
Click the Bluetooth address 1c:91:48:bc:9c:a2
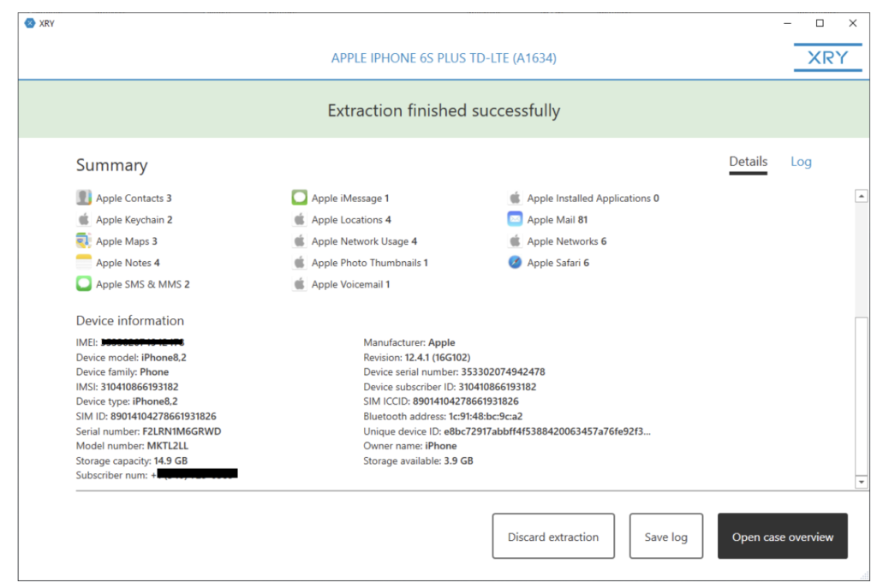click(x=443, y=416)
